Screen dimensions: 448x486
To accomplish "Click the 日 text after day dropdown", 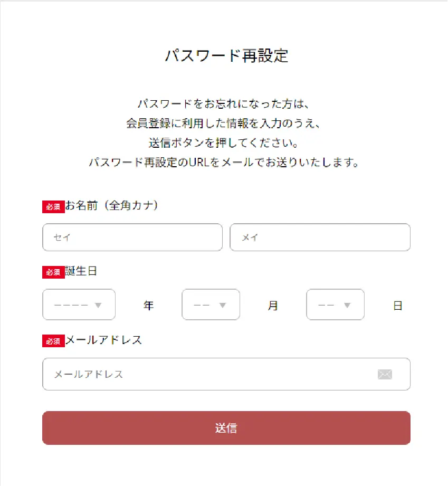I will click(397, 306).
